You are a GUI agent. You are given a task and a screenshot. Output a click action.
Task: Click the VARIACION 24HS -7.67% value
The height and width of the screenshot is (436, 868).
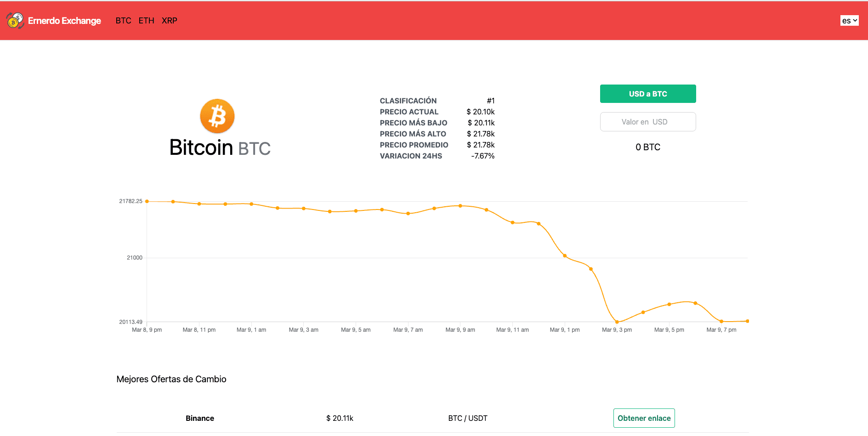[483, 156]
